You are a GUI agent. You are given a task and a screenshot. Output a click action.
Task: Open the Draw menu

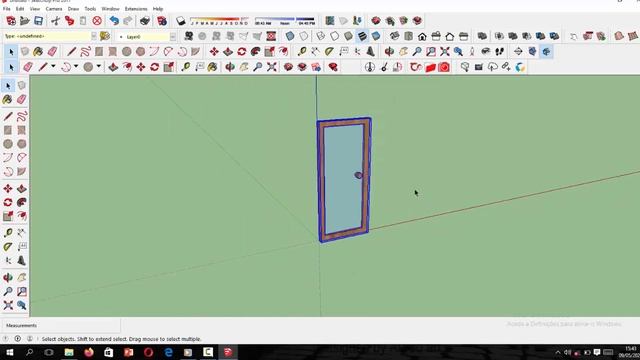(x=73, y=9)
